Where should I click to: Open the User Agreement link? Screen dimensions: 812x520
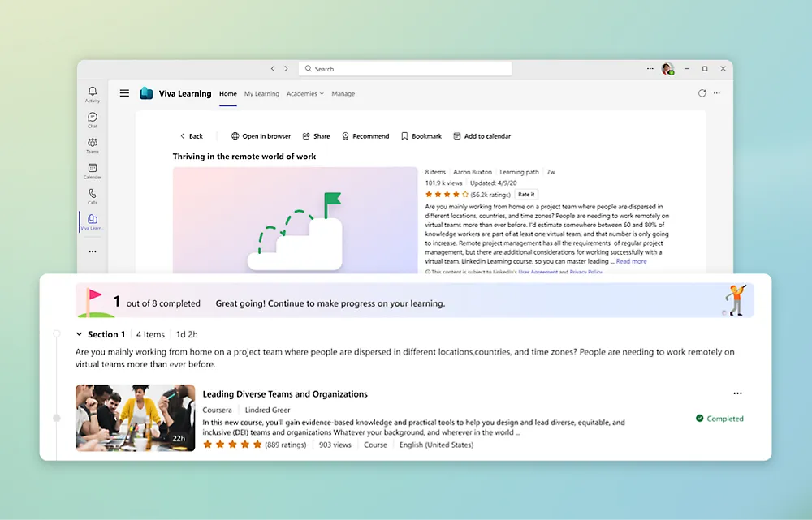538,272
